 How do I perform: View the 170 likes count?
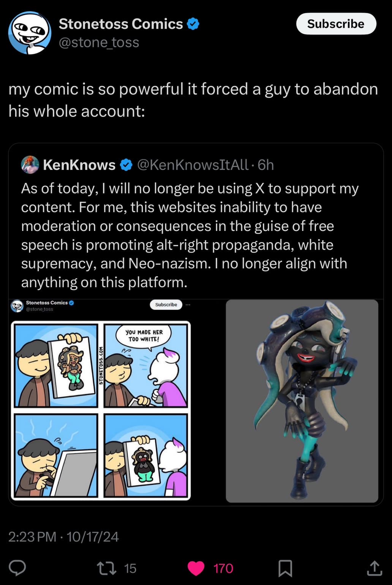223,568
